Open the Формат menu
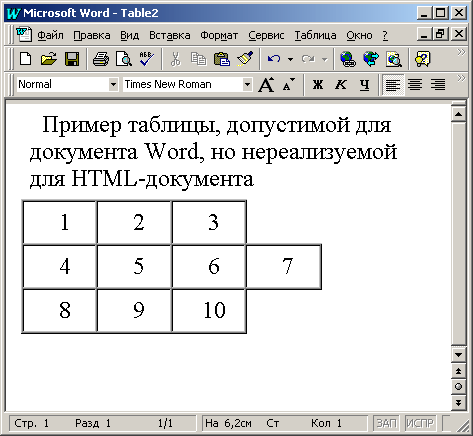The width and height of the screenshot is (473, 436). coord(219,35)
